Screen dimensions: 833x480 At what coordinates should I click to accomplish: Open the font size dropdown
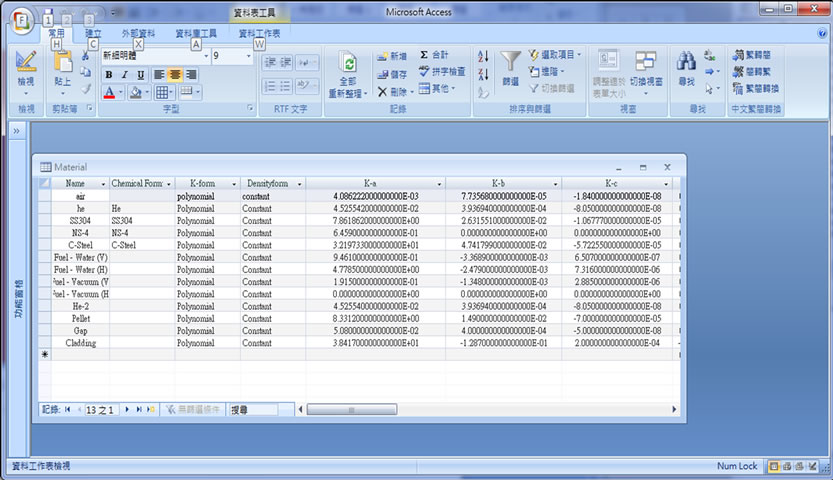pyautogui.click(x=247, y=57)
